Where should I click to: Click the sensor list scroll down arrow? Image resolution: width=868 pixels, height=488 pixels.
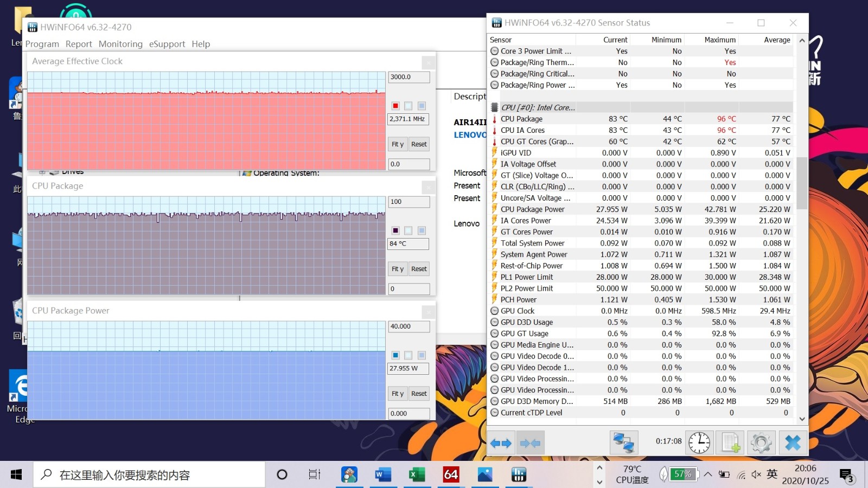point(802,419)
